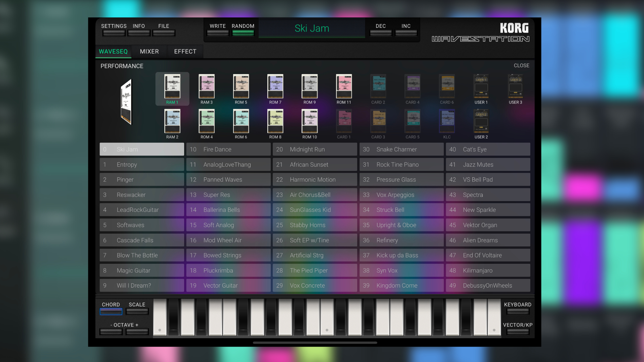Image resolution: width=644 pixels, height=362 pixels.
Task: Choose the RAM 3 memory card
Action: [x=207, y=86]
